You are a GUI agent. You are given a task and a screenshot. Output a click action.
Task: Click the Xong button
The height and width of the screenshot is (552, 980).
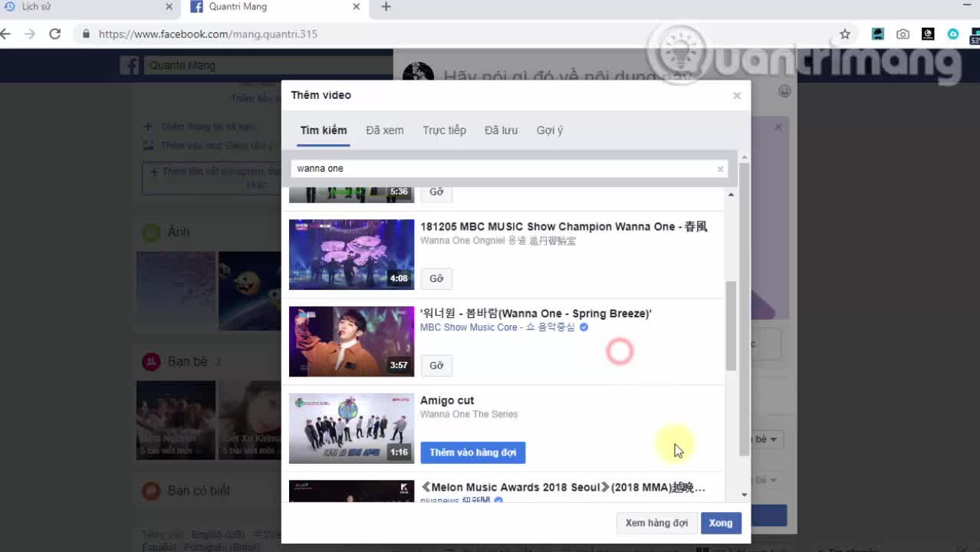click(721, 523)
